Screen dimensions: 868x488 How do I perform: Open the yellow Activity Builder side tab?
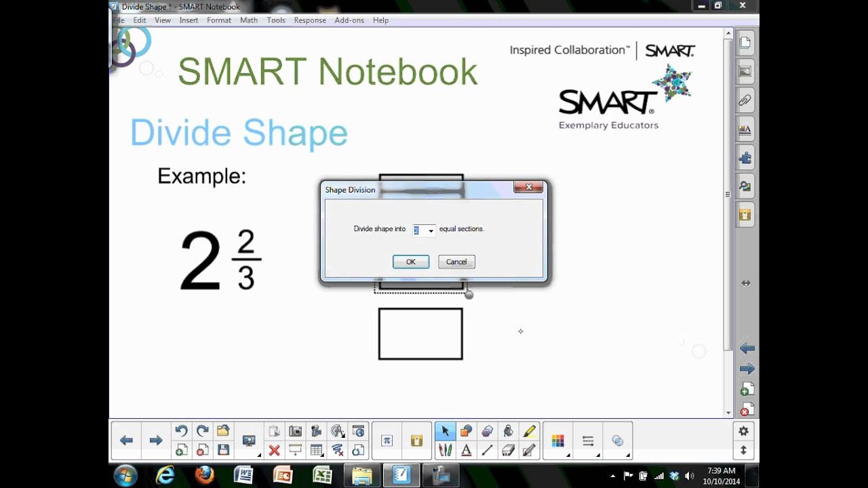tap(745, 215)
